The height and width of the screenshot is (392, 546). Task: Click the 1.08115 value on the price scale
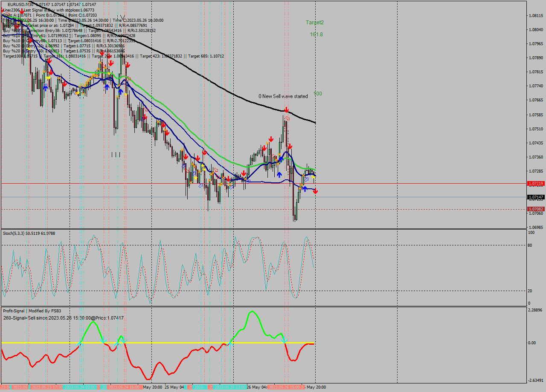pyautogui.click(x=536, y=16)
